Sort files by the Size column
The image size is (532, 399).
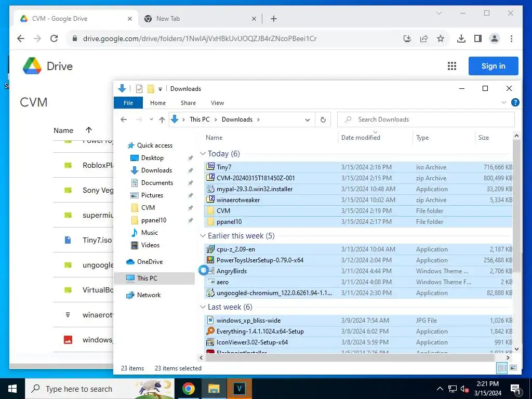(484, 137)
